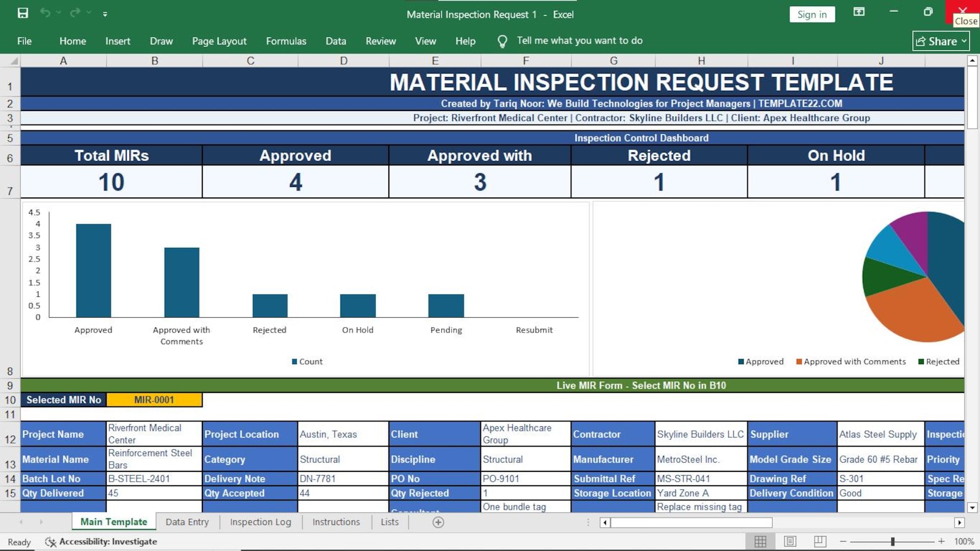The height and width of the screenshot is (551, 980).
Task: Click the 100% zoom level
Action: [x=964, y=542]
